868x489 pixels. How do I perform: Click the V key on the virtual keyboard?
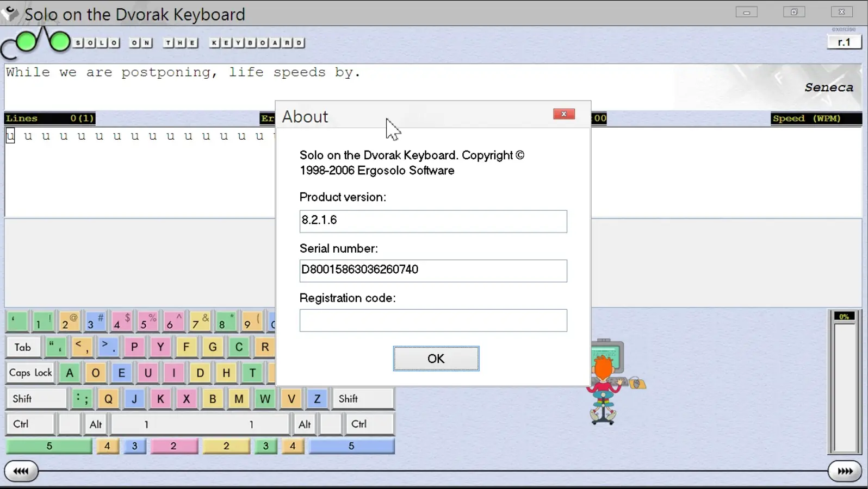[291, 399]
